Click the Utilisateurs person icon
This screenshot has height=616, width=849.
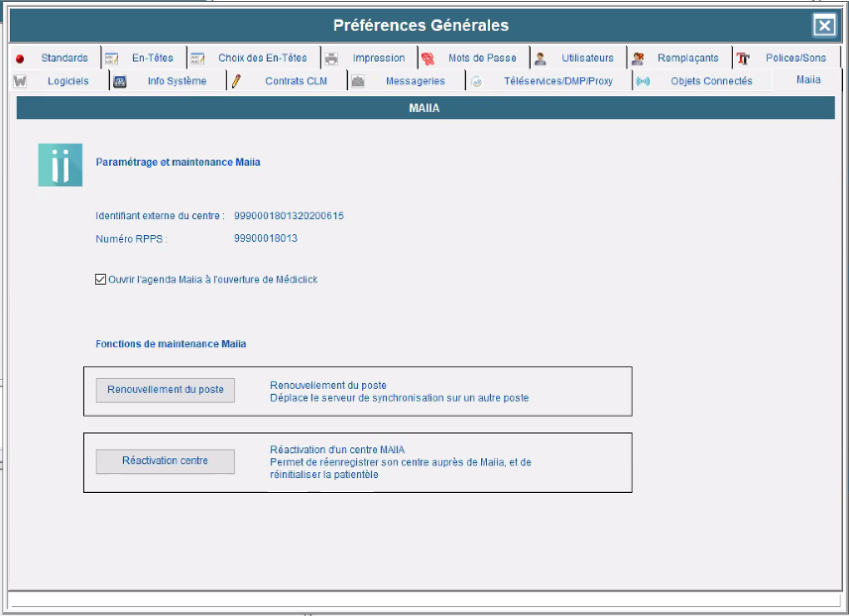pyautogui.click(x=541, y=59)
